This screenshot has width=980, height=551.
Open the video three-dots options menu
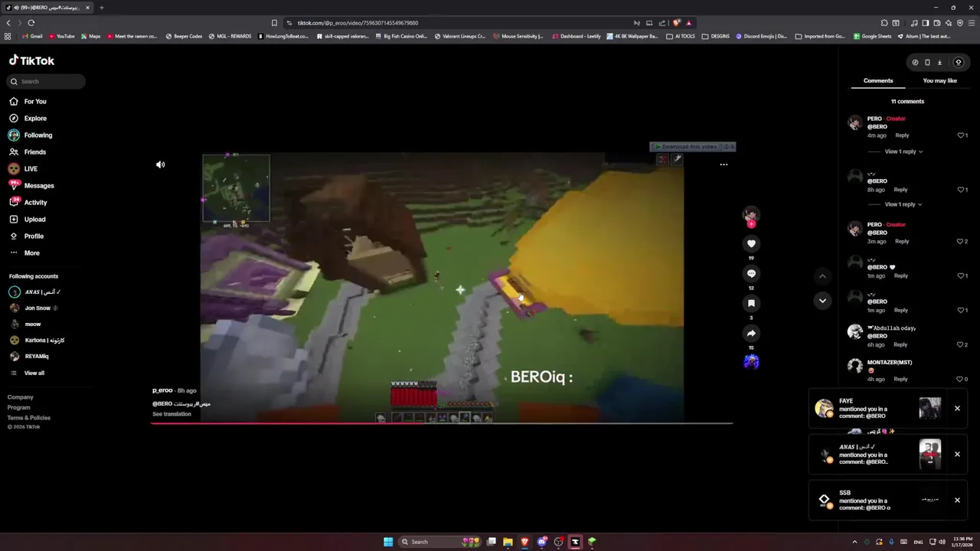click(x=724, y=165)
